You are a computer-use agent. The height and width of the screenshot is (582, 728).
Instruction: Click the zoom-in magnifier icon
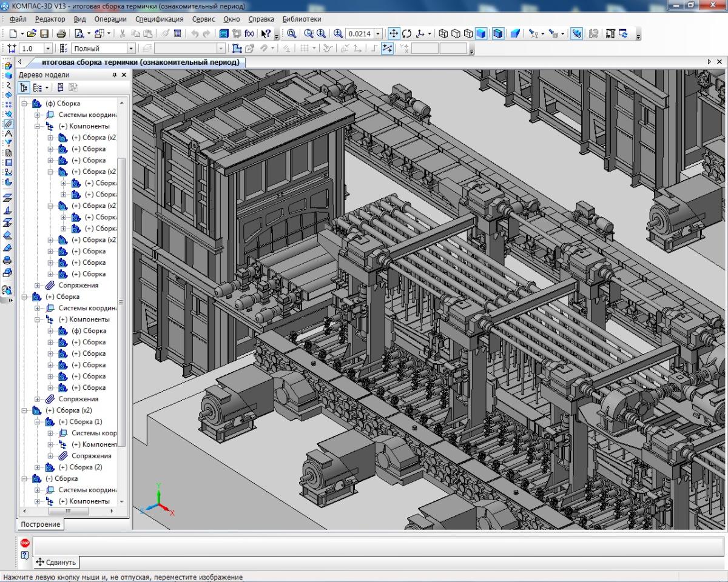(338, 34)
